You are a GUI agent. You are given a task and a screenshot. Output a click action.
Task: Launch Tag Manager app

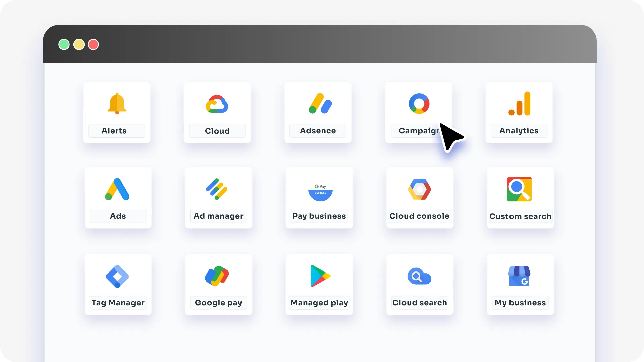tap(117, 285)
